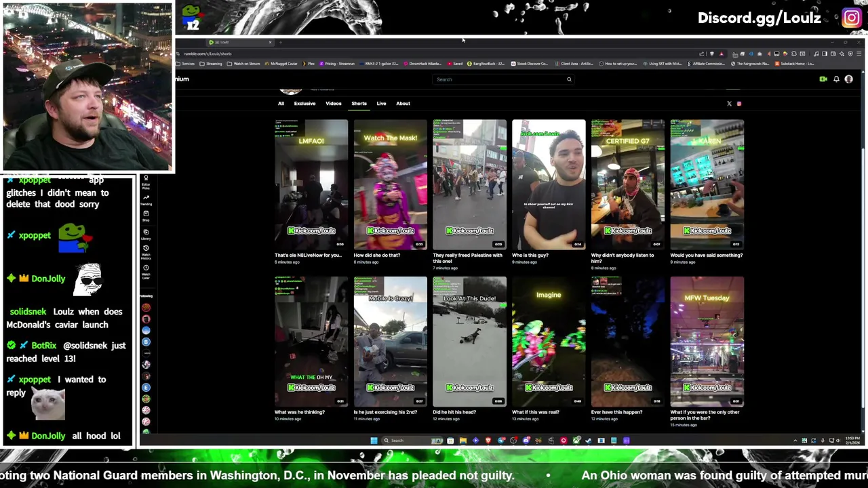Open the channel's X (Twitter) link

[729, 104]
